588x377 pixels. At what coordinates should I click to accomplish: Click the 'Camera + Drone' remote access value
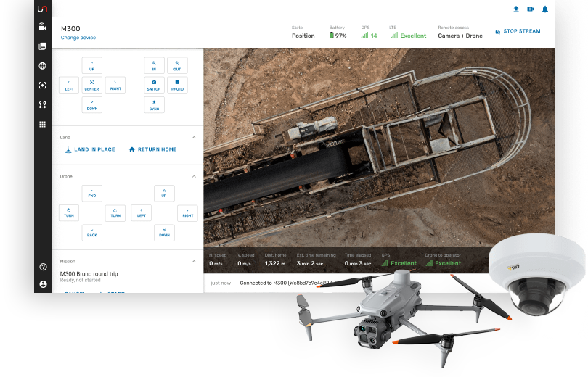tap(460, 36)
